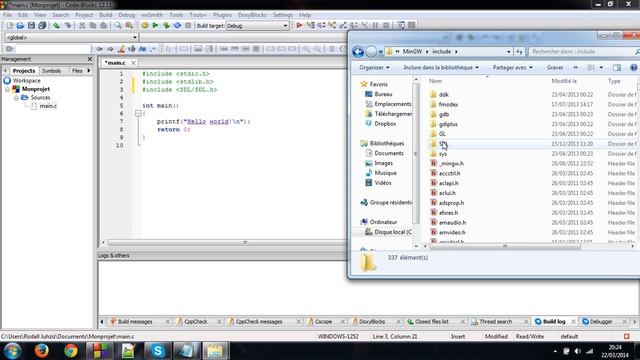Open the Organiser dropdown in Explorer
This screenshot has height=360, width=640.
[374, 67]
